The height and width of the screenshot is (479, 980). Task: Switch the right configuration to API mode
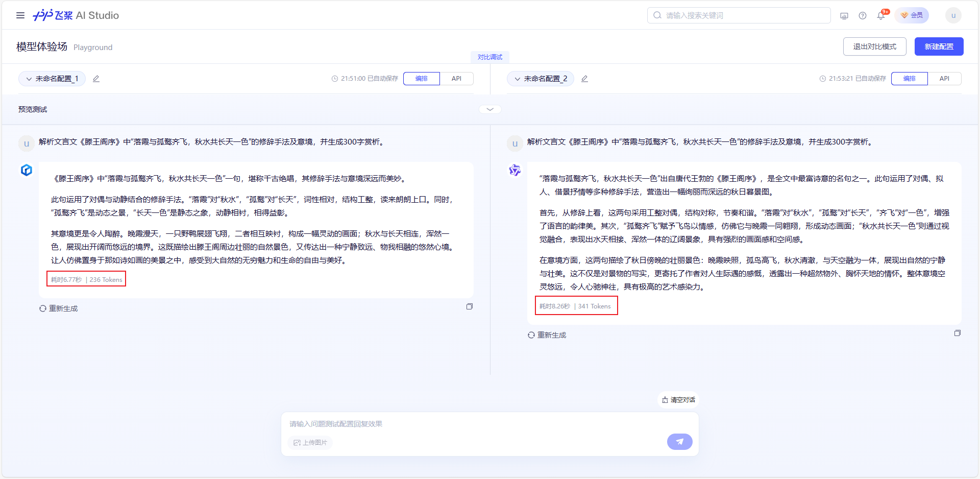(945, 79)
